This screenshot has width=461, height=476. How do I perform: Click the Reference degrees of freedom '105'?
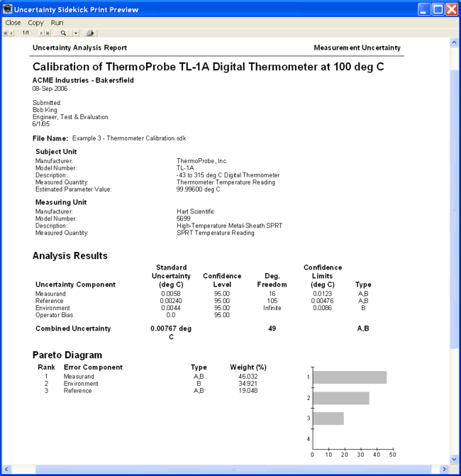click(272, 301)
